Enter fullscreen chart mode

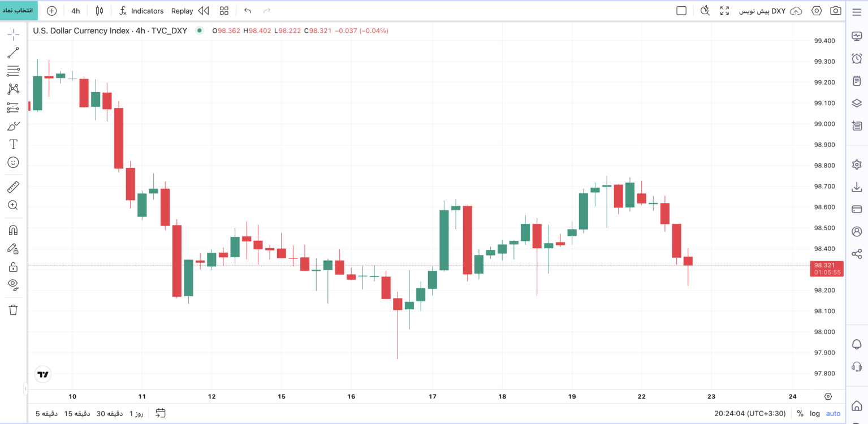pos(724,11)
